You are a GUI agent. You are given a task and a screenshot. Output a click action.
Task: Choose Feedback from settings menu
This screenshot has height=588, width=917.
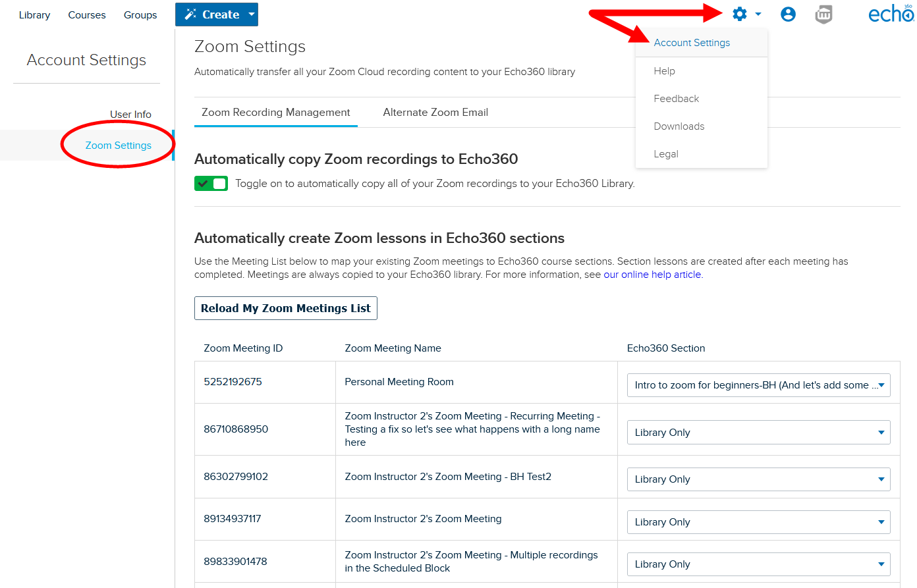[x=676, y=99]
